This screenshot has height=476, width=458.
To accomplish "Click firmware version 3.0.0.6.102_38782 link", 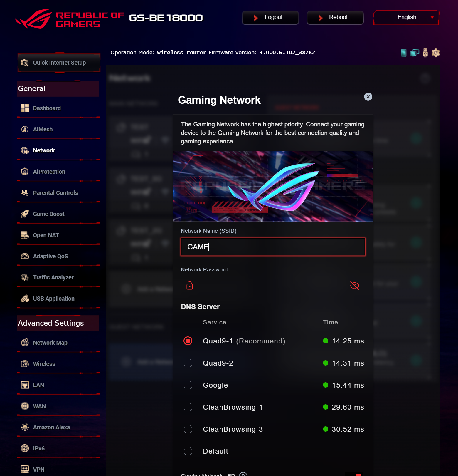I will tap(287, 53).
